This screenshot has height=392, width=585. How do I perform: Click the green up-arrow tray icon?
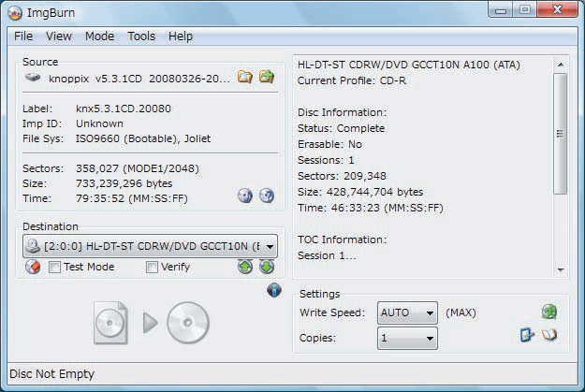click(x=245, y=267)
